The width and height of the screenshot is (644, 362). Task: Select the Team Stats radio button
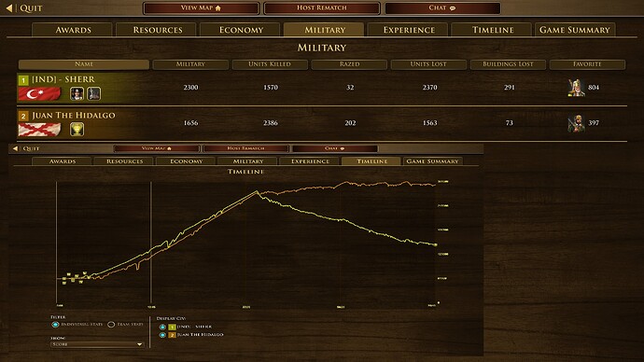pyautogui.click(x=111, y=325)
